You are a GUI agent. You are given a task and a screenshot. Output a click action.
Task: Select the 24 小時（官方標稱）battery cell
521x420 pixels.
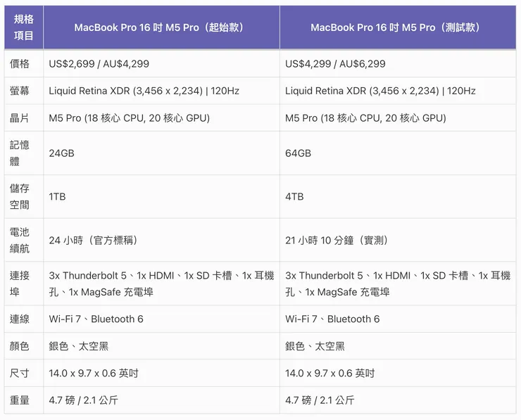[94, 241]
